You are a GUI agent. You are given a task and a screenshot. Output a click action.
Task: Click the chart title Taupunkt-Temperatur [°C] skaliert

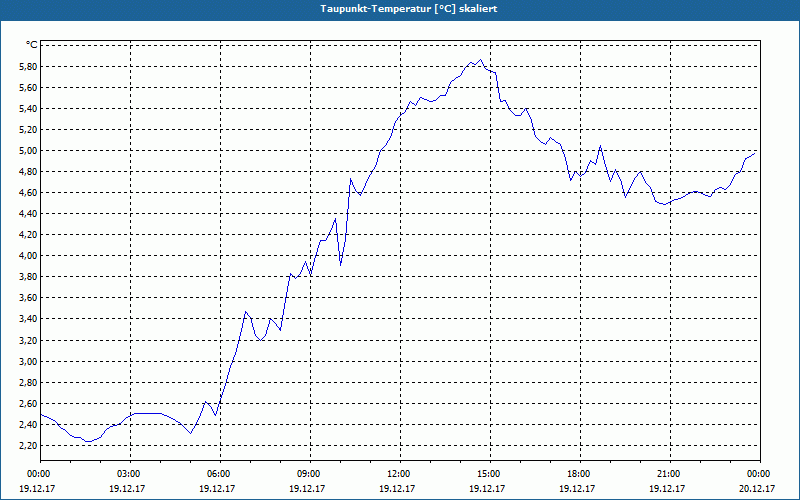409,9
